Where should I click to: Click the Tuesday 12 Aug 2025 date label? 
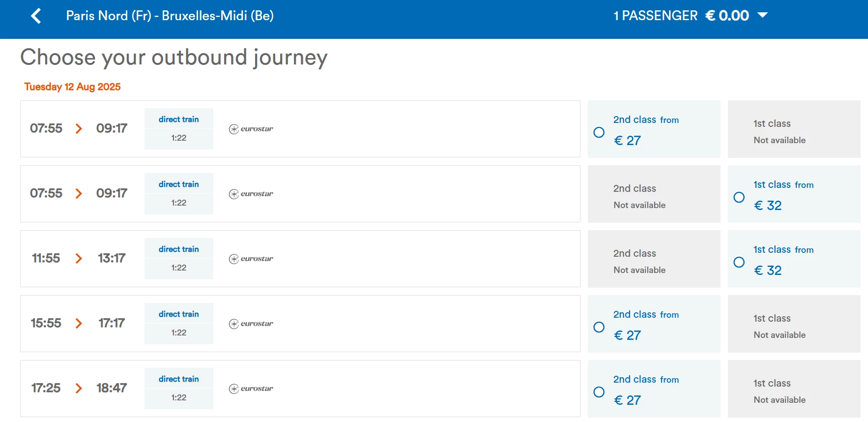click(72, 87)
